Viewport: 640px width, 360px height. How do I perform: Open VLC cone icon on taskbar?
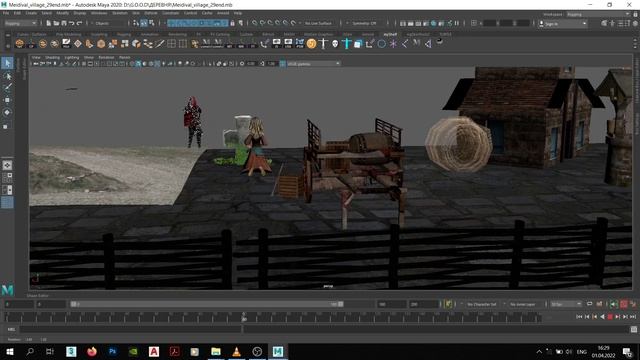[x=236, y=351]
